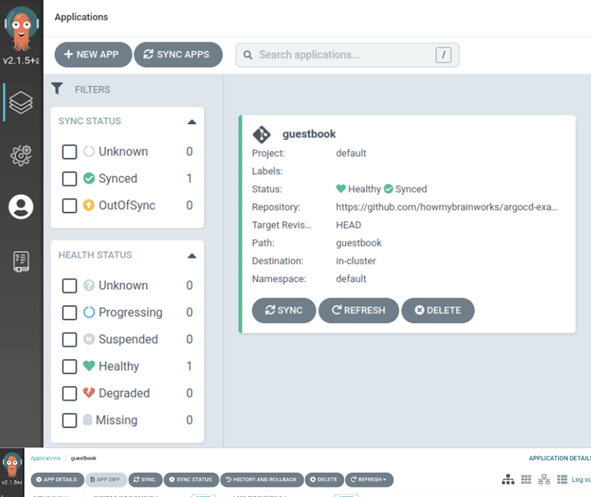The width and height of the screenshot is (591, 497).
Task: Check the Synced sync status filter
Action: point(69,179)
